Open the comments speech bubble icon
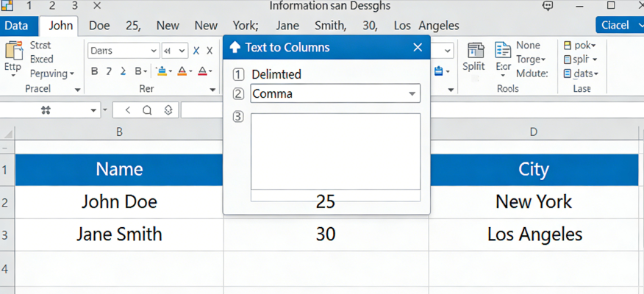 547,6
